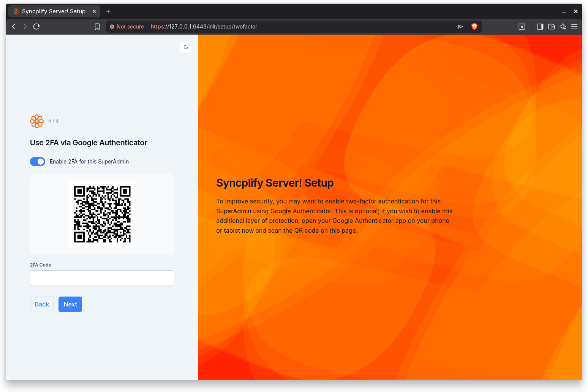Open the Leo AI sparkle icon
Viewport: 588px width, 392px height.
click(563, 27)
